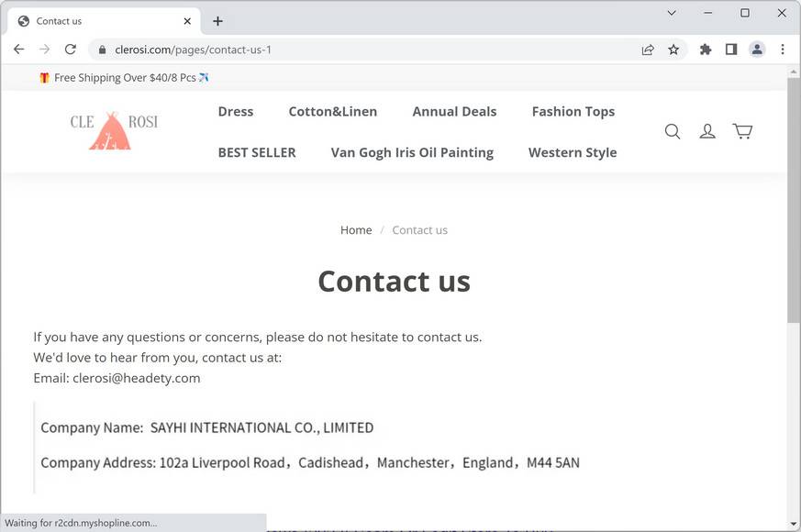Open the account login icon
This screenshot has width=801, height=532.
[707, 131]
